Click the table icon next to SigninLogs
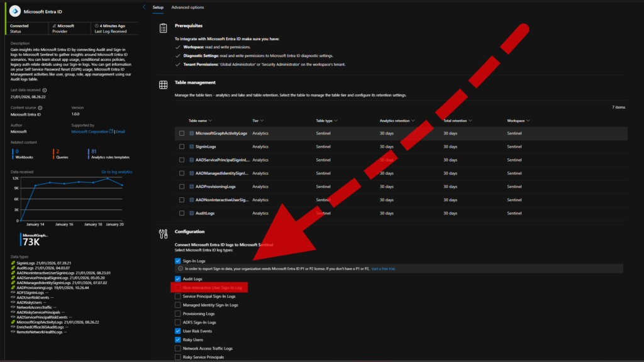Viewport: 644px width, 362px height. point(191,146)
